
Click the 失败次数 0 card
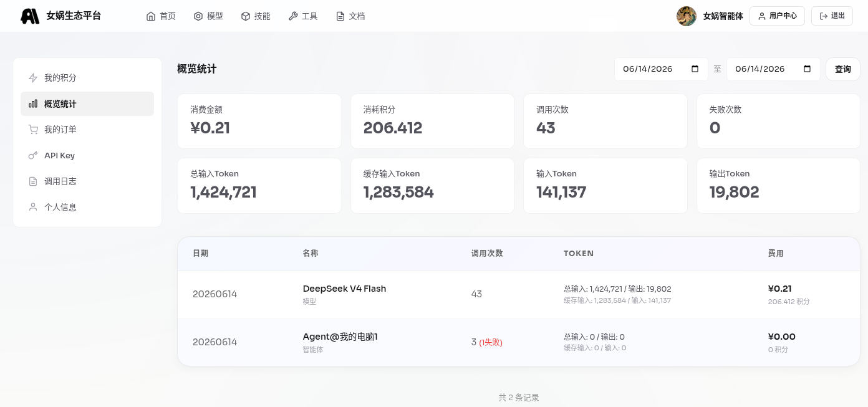click(778, 122)
